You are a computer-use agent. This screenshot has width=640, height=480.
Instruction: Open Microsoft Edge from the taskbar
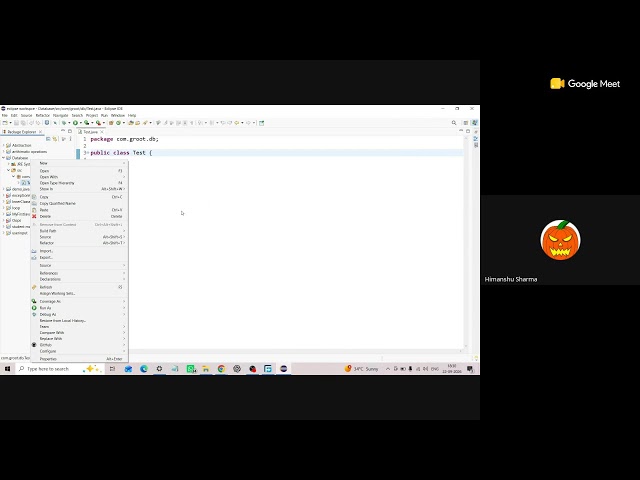[144, 369]
